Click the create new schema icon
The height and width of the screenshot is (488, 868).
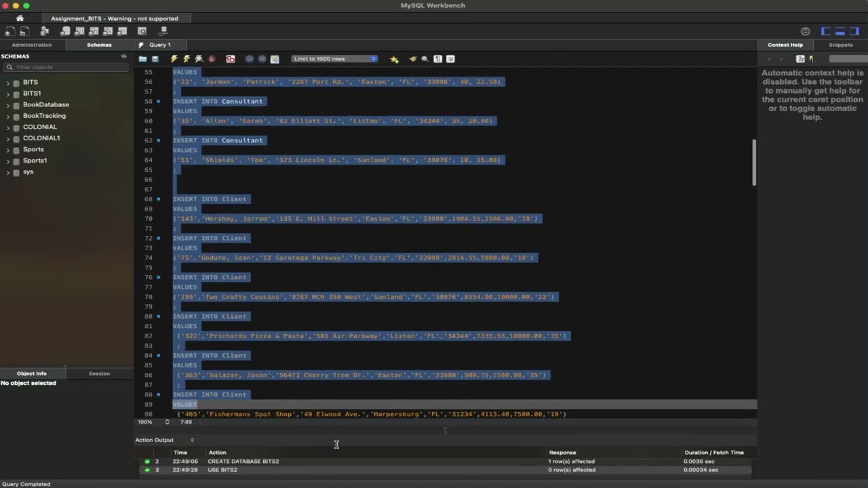click(66, 31)
